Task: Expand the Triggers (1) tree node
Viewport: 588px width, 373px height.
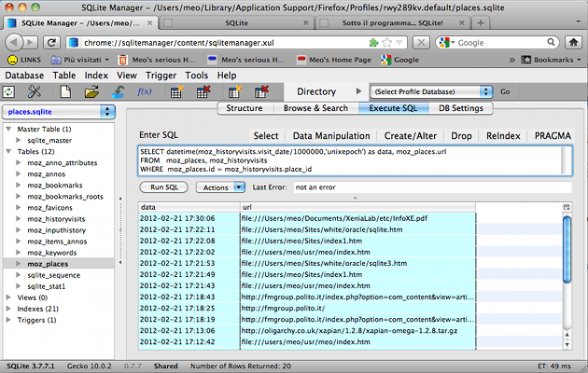Action: click(8, 320)
